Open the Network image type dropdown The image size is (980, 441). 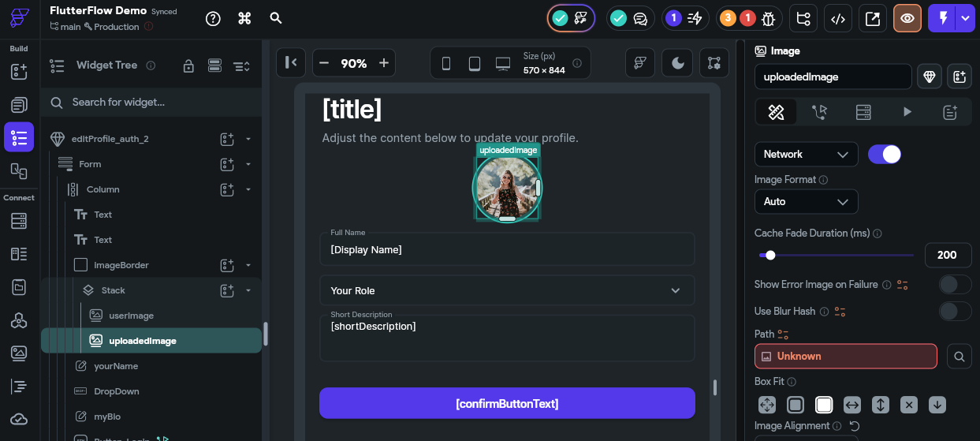point(806,154)
